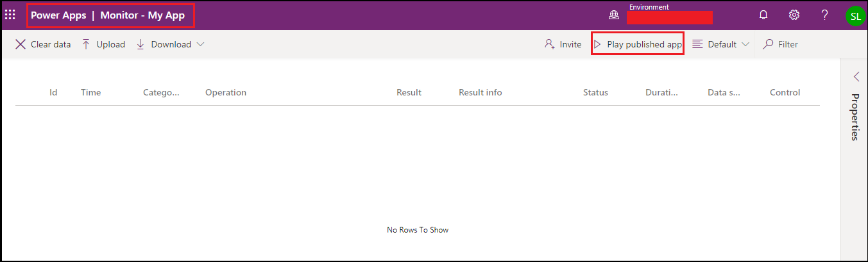Open the help question mark
Viewport: 868px width, 262px height.
click(825, 15)
